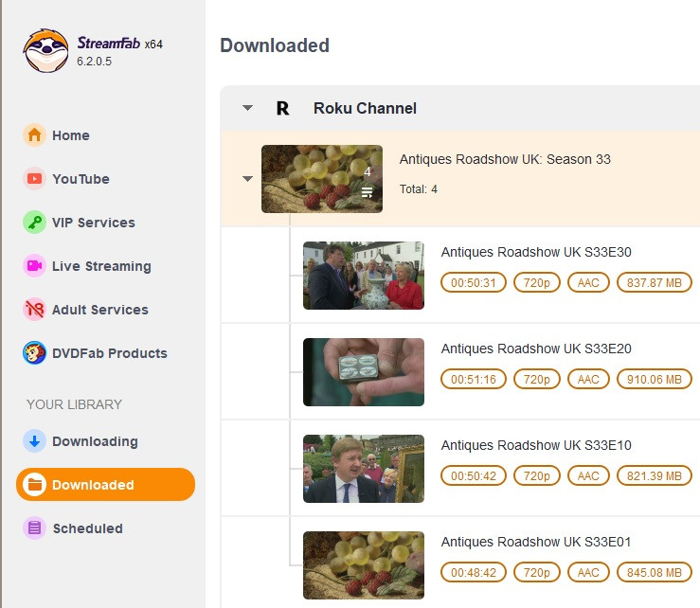Click the Roku Channel R icon
This screenshot has width=700, height=608.
282,108
